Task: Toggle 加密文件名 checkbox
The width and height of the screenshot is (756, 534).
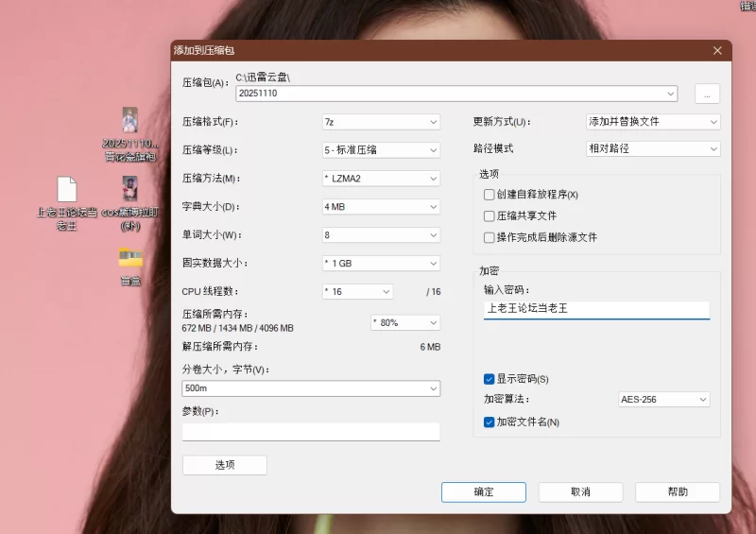Action: click(490, 422)
